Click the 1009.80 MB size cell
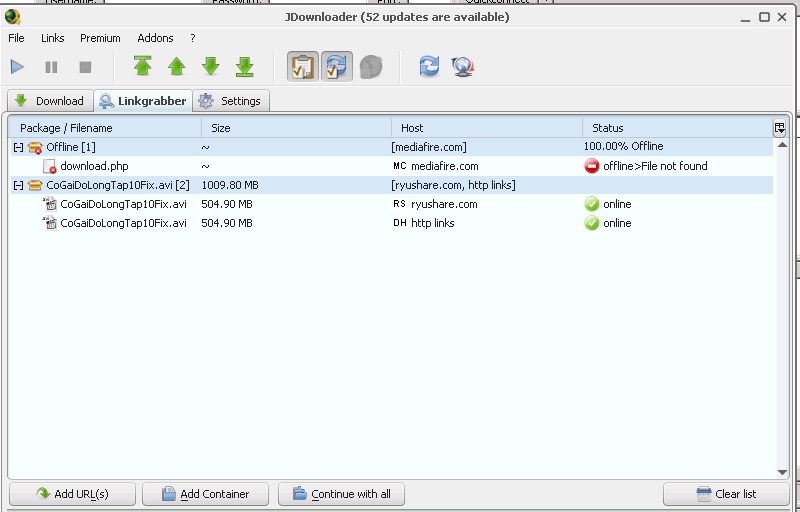This screenshot has width=800, height=512. [230, 185]
